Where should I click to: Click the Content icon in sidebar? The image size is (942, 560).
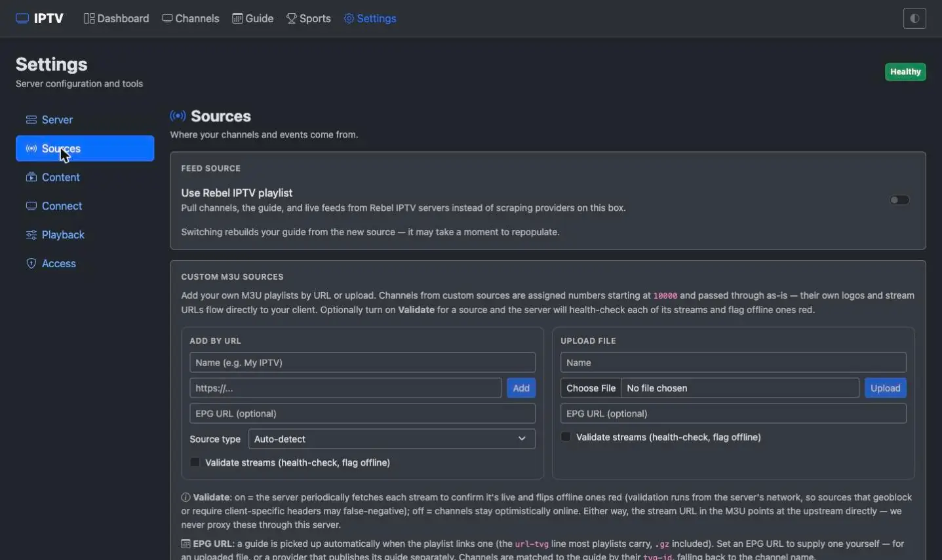[x=31, y=177]
